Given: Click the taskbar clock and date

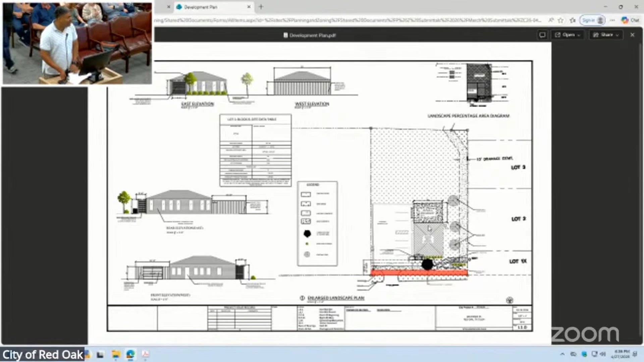Looking at the screenshot, I should [620, 354].
